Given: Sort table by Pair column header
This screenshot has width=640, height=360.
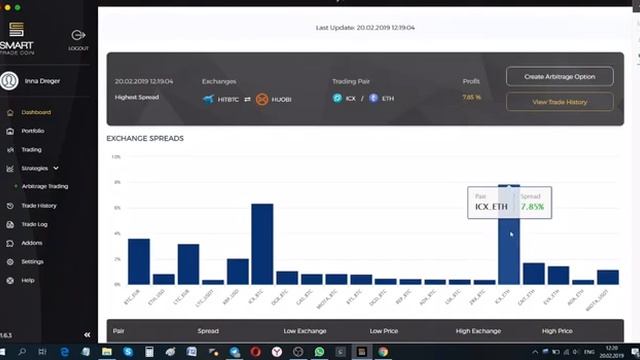Looking at the screenshot, I should (119, 331).
